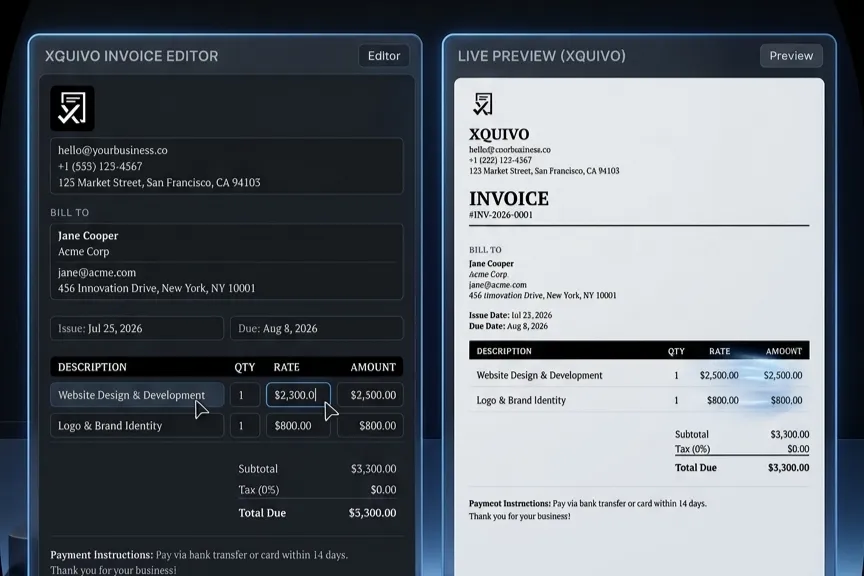Click the INVOICE heading in the preview

pyautogui.click(x=509, y=198)
